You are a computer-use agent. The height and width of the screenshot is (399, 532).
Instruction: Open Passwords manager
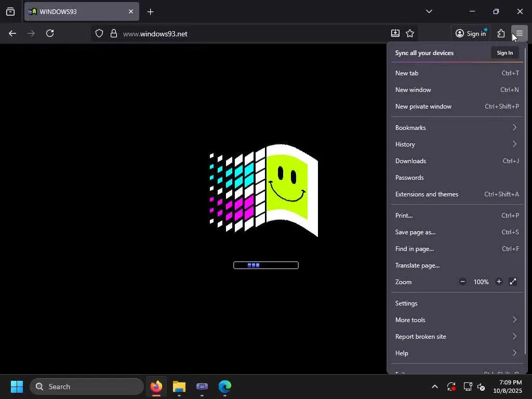click(x=457, y=178)
